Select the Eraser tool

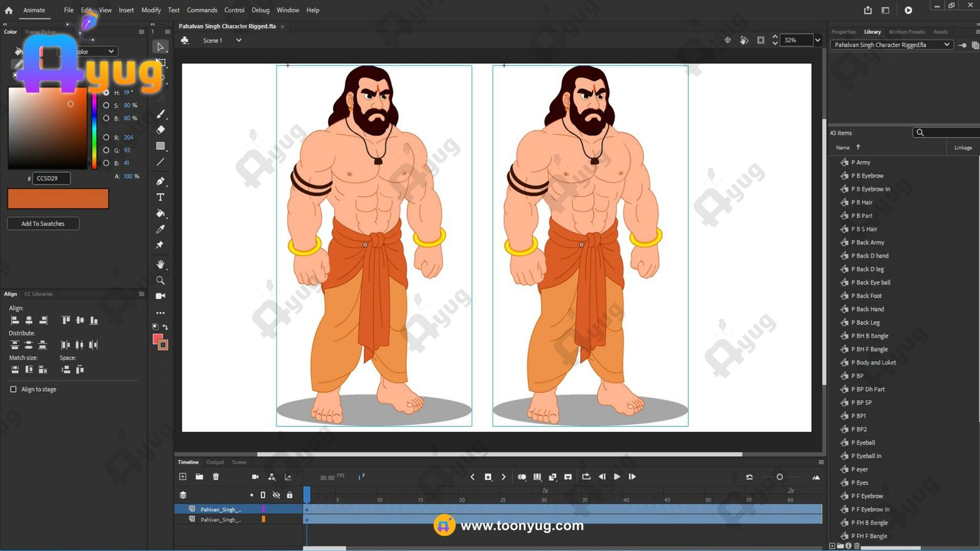point(160,130)
